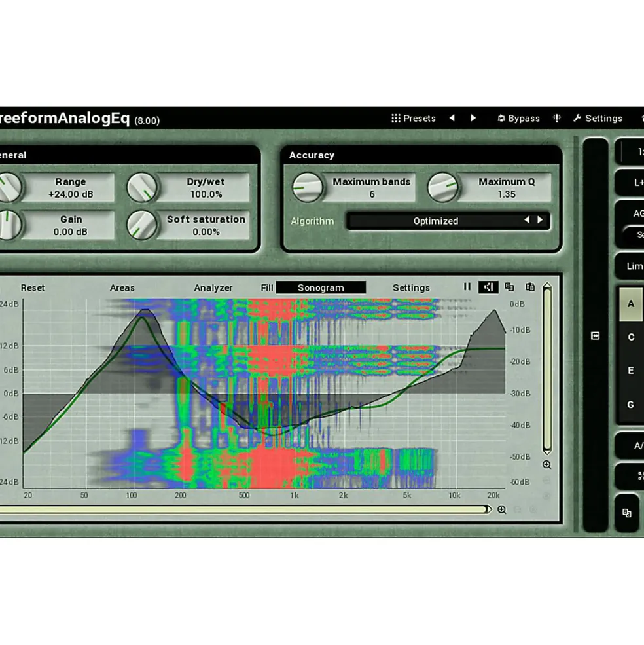The image size is (644, 645).
Task: Click the Gain knob
Action: coord(9,225)
